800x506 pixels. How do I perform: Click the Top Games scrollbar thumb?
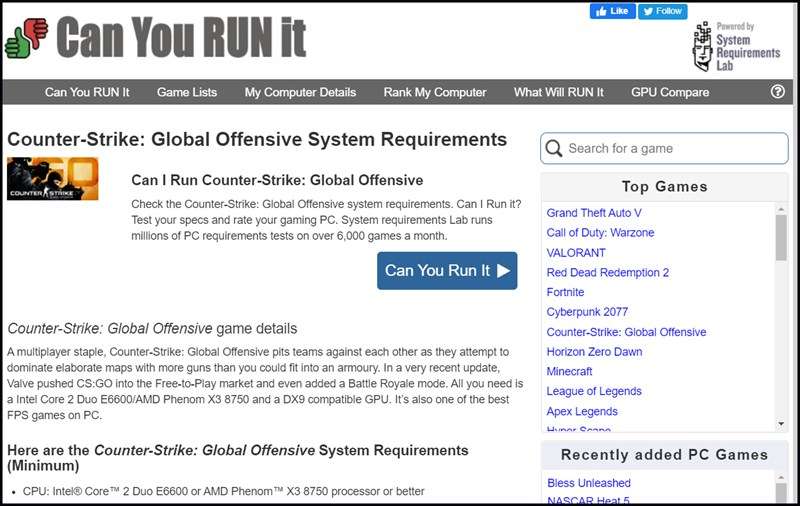click(x=781, y=238)
